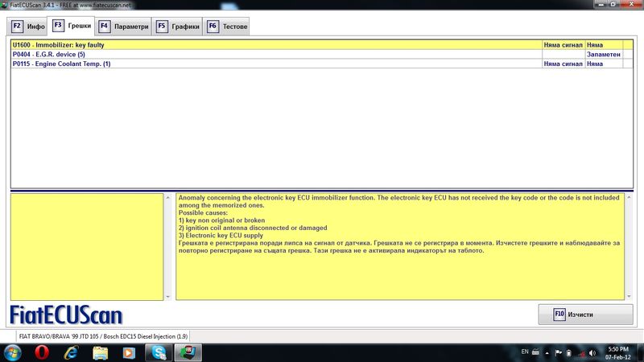644x362 pixels.
Task: Click the EN language indicator in tray
Action: (x=525, y=352)
